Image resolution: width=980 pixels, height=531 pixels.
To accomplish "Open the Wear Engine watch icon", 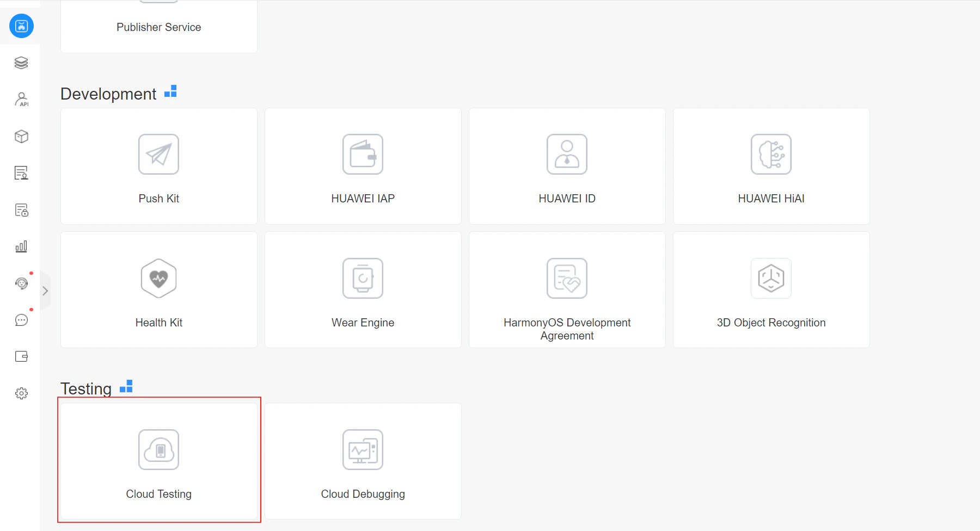I will click(363, 278).
